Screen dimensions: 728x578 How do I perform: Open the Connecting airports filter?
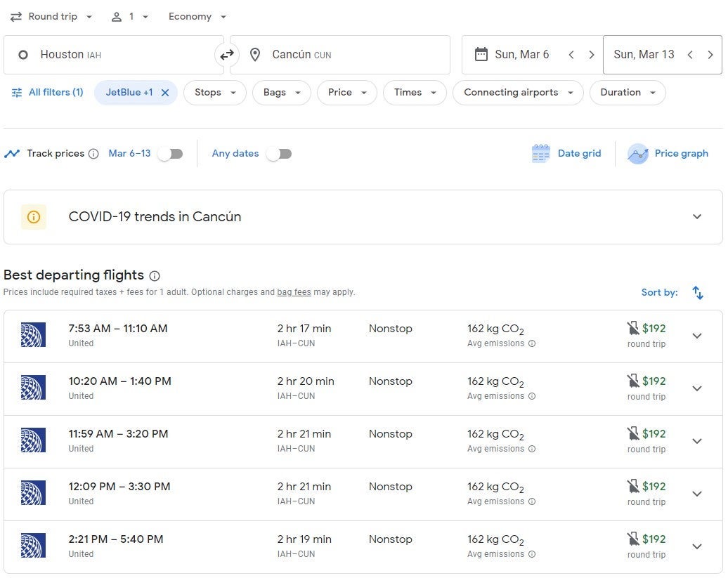tap(518, 93)
